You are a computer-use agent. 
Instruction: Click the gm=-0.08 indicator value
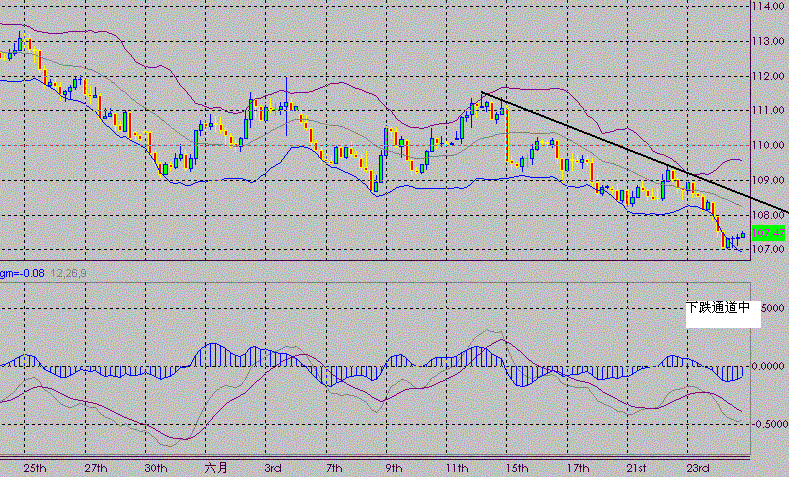pos(22,274)
